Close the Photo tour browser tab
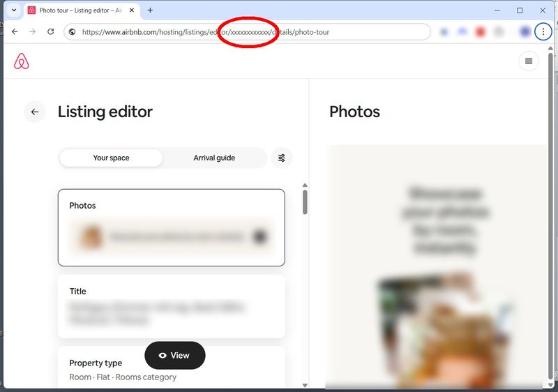Image resolution: width=558 pixels, height=392 pixels. point(132,10)
